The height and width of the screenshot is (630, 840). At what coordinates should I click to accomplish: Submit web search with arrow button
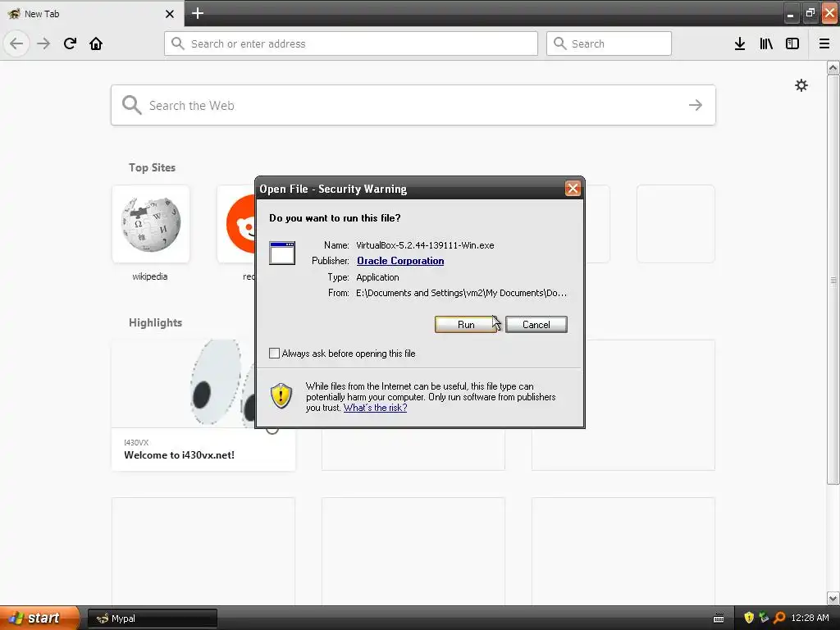[696, 105]
